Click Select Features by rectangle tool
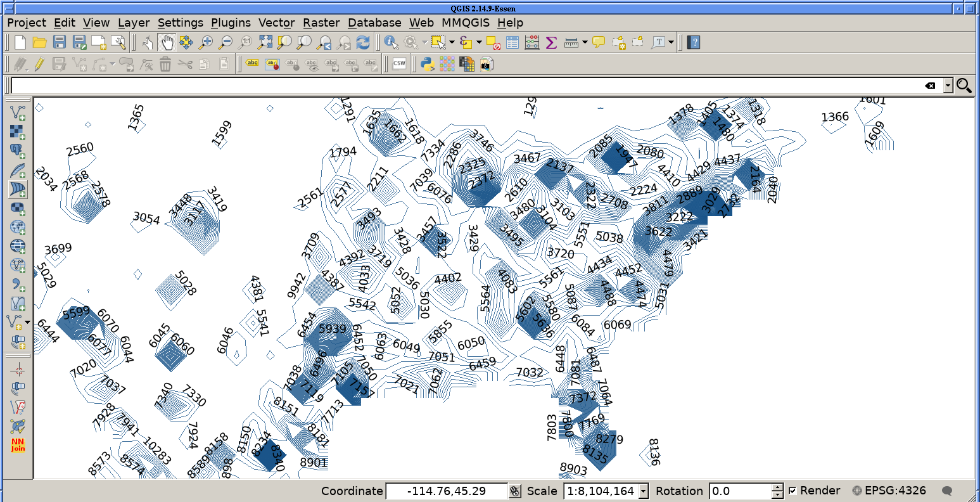 (438, 42)
